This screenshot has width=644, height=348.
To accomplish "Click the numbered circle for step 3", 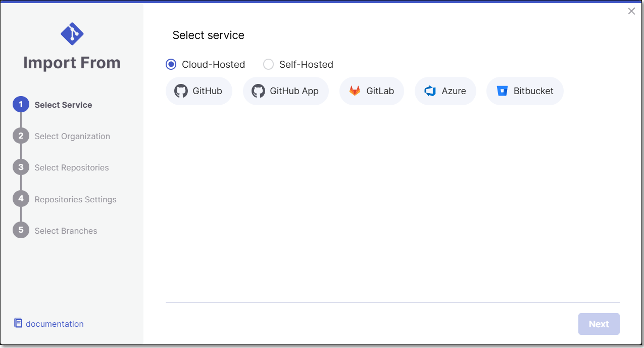I will point(21,167).
